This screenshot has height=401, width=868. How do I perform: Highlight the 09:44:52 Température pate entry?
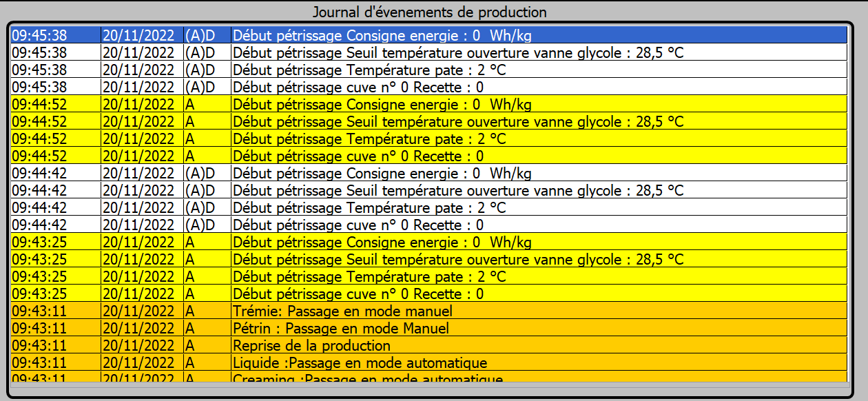(369, 139)
